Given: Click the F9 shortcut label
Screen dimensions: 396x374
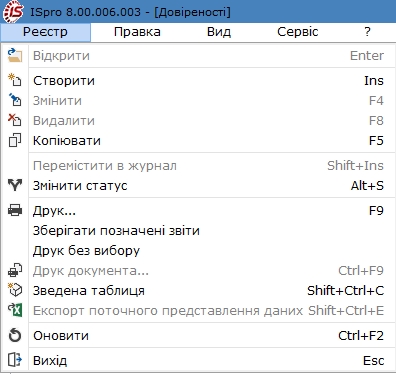Looking at the screenshot, I should tap(376, 211).
